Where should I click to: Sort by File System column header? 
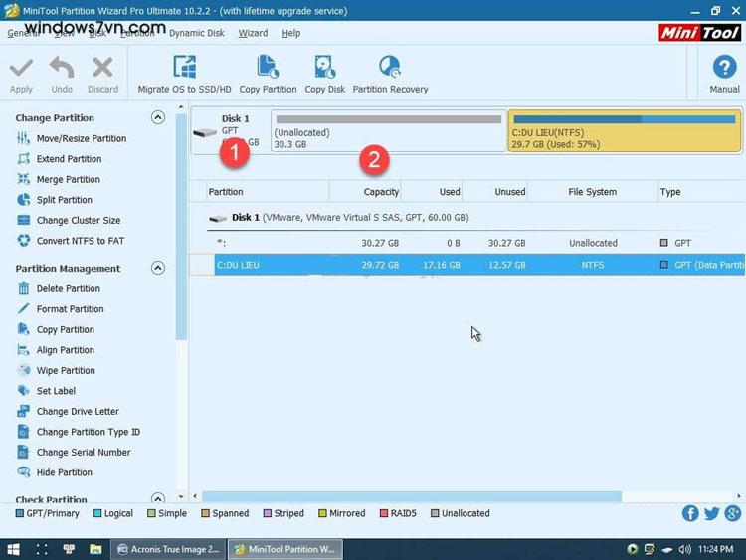[x=593, y=192]
